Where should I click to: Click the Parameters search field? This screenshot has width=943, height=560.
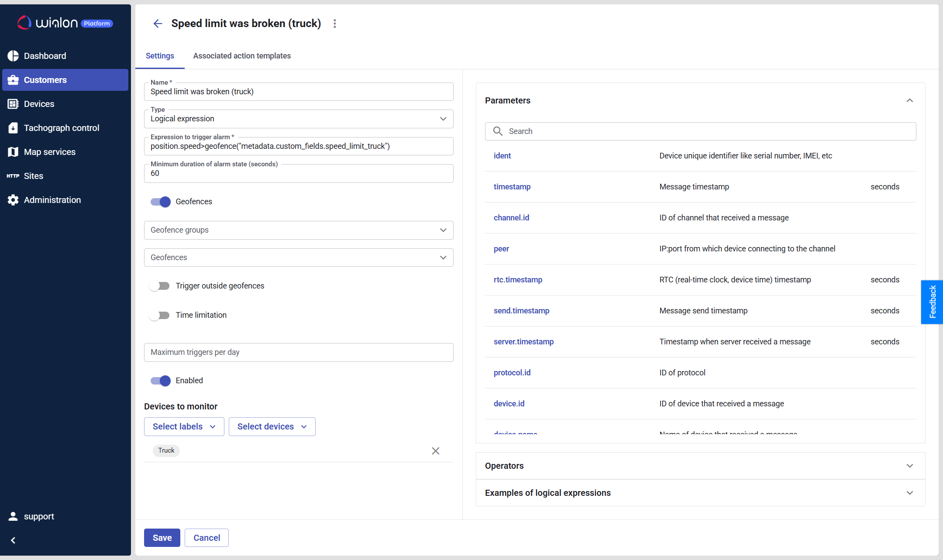tap(707, 131)
